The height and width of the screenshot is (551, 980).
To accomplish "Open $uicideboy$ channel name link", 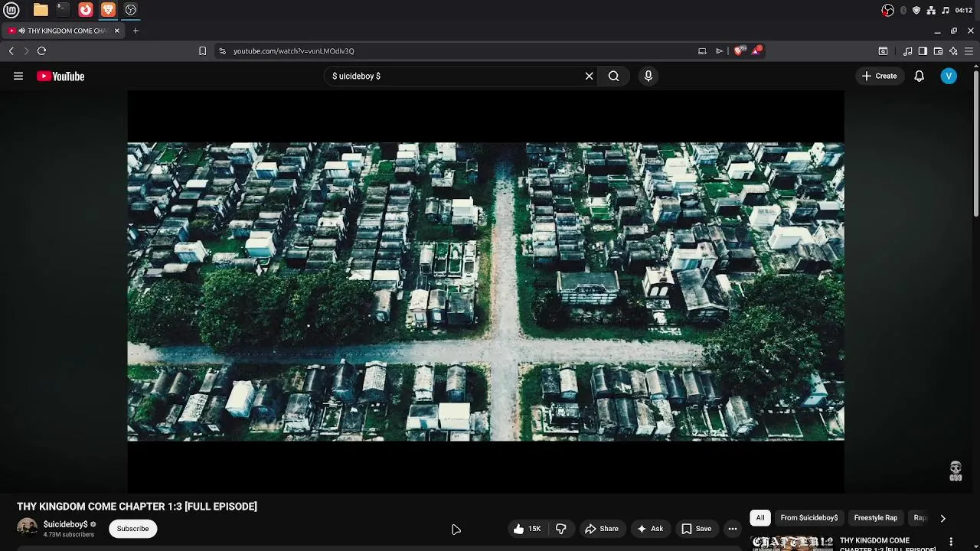I will click(66, 524).
